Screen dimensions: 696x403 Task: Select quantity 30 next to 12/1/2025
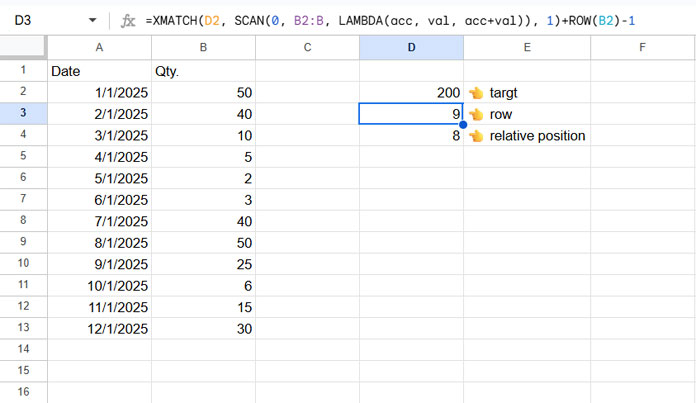(x=203, y=328)
